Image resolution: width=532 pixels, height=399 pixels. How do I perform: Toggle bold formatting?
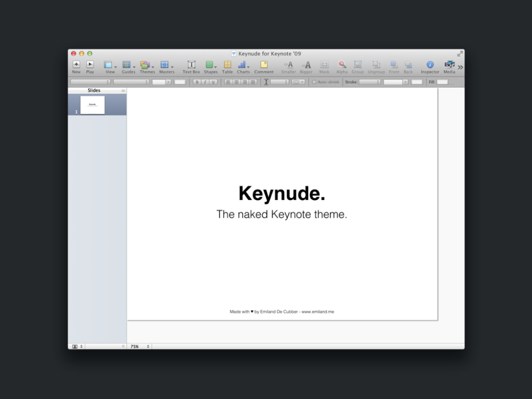(197, 82)
